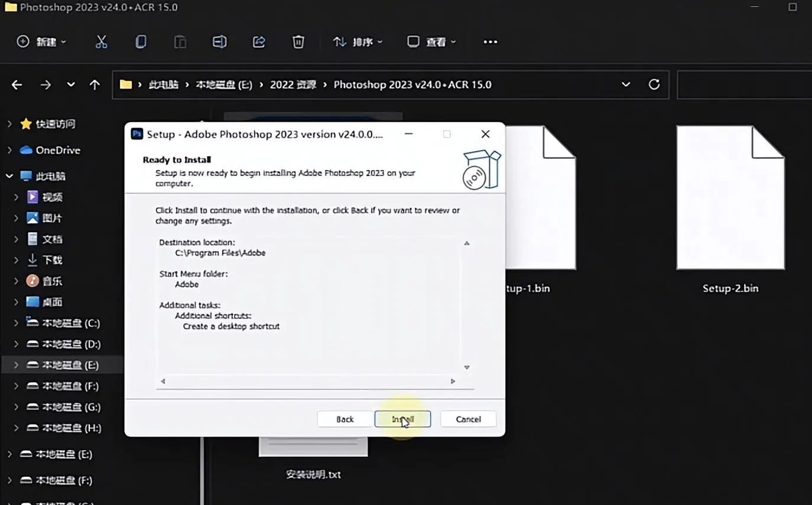Click the Install button in Setup dialog
This screenshot has height=505, width=812.
pos(402,419)
